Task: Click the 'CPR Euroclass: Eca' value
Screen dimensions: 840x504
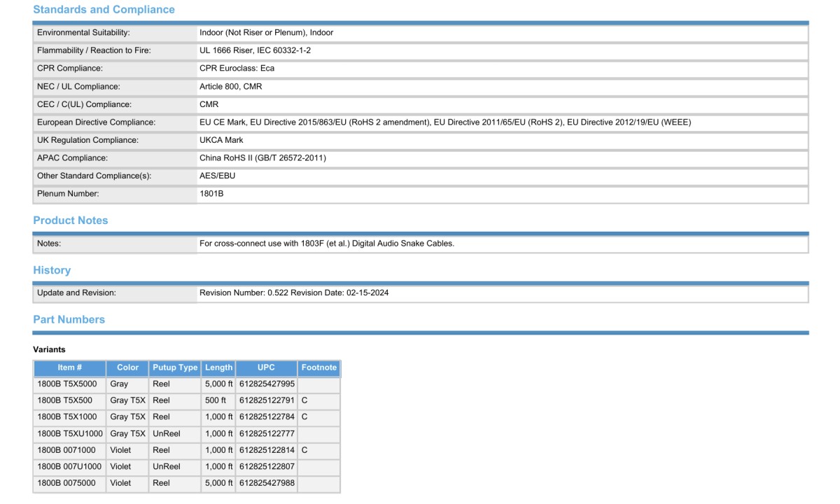Action: point(237,69)
